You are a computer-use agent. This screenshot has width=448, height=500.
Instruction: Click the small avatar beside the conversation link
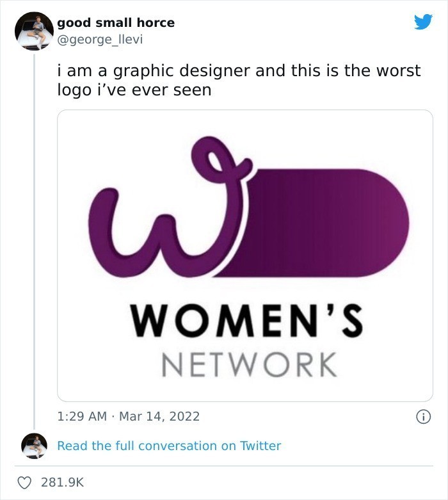pos(34,446)
